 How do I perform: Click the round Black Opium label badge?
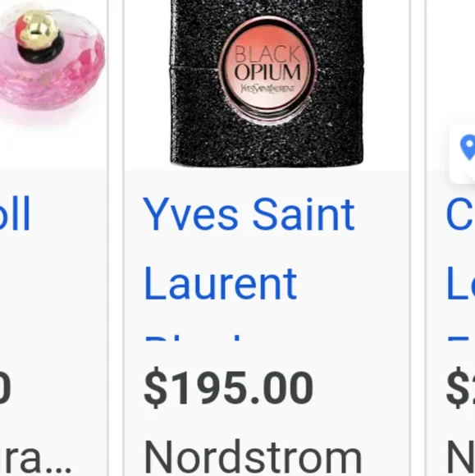(x=267, y=67)
